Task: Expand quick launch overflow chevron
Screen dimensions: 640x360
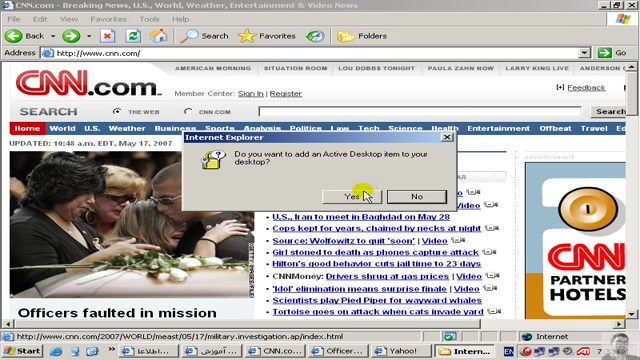Action: tap(111, 349)
